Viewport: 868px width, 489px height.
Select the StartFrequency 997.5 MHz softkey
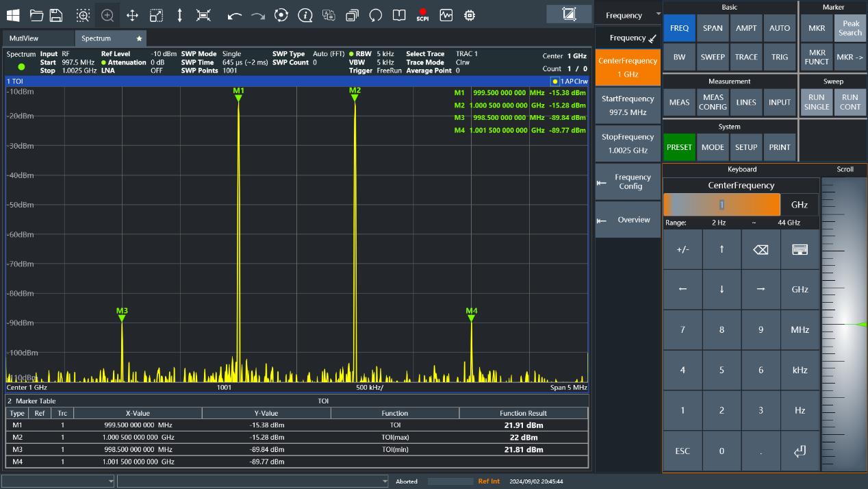pos(628,105)
